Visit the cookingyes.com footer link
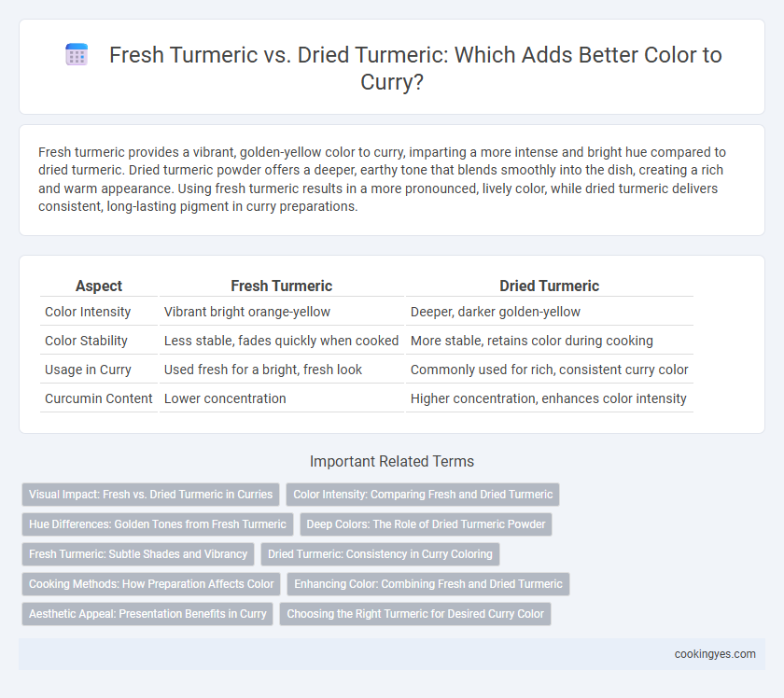The height and width of the screenshot is (698, 784). 715,654
